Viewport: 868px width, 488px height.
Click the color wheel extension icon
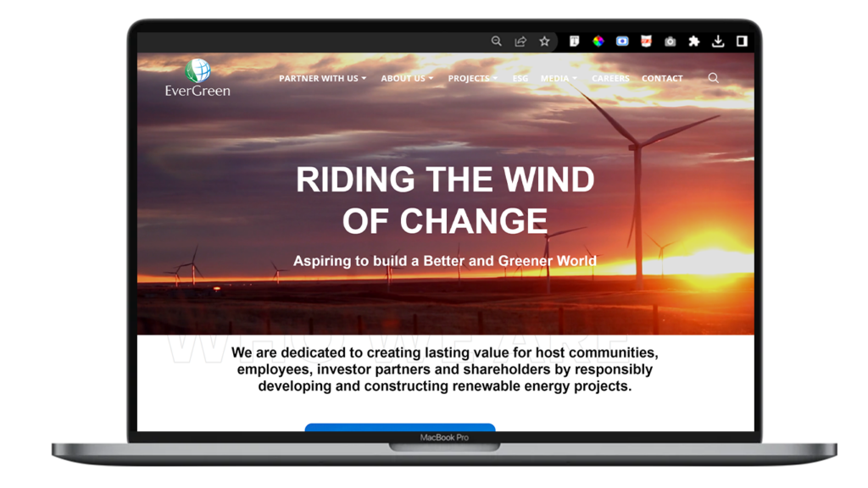click(599, 40)
